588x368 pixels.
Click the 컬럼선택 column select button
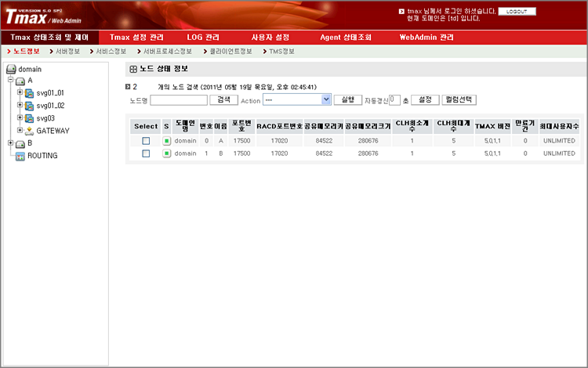point(459,100)
